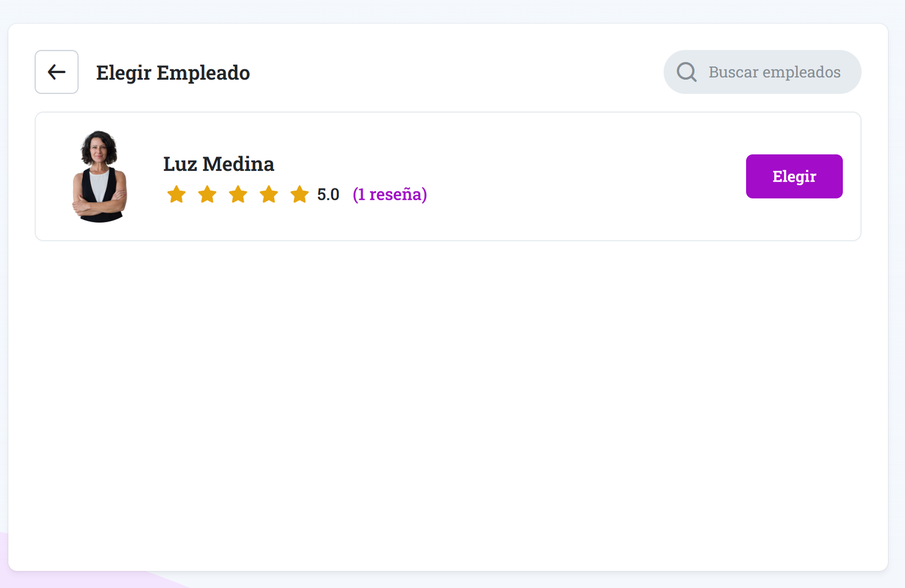The width and height of the screenshot is (905, 588).
Task: Click empty space inside Luz Medina's card
Action: tap(566, 176)
